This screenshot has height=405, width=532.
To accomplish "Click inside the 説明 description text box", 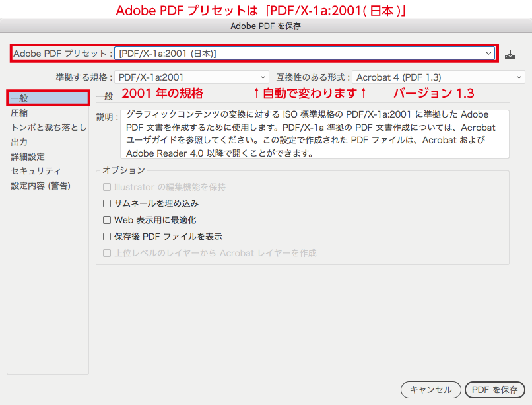I will pyautogui.click(x=315, y=133).
